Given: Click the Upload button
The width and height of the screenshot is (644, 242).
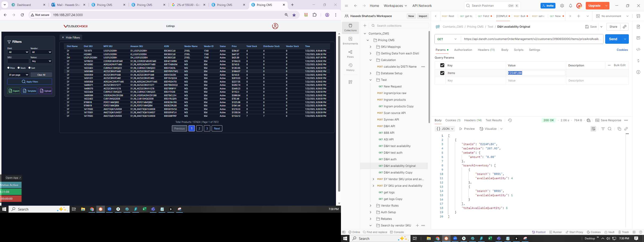Looking at the screenshot, I should (x=45, y=91).
